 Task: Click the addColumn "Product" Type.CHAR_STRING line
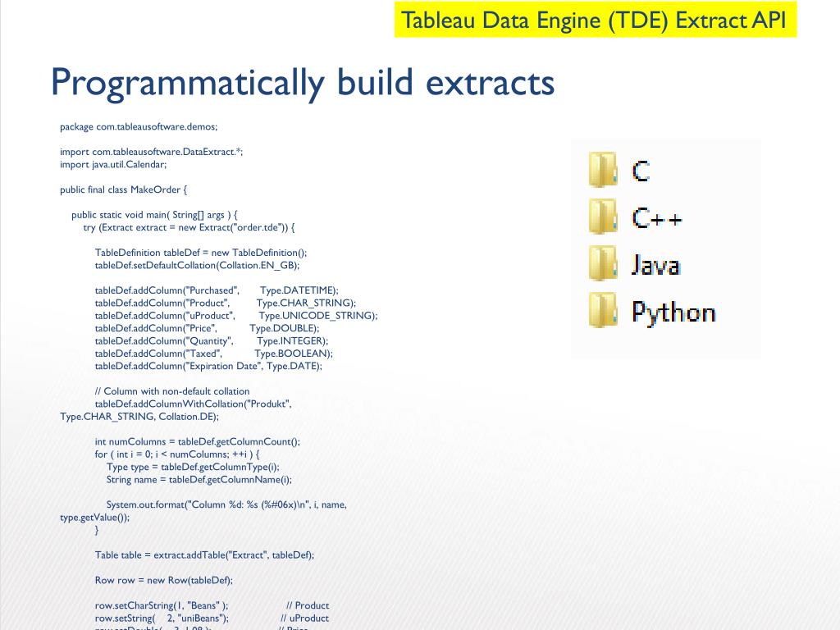coord(226,303)
